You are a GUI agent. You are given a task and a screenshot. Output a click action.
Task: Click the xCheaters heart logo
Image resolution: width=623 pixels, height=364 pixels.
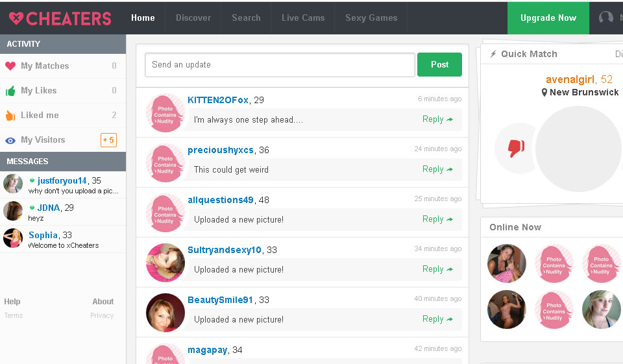pyautogui.click(x=16, y=18)
